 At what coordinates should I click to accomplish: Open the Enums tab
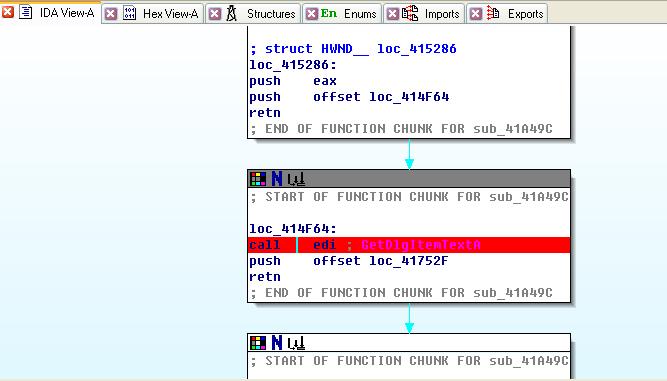360,14
